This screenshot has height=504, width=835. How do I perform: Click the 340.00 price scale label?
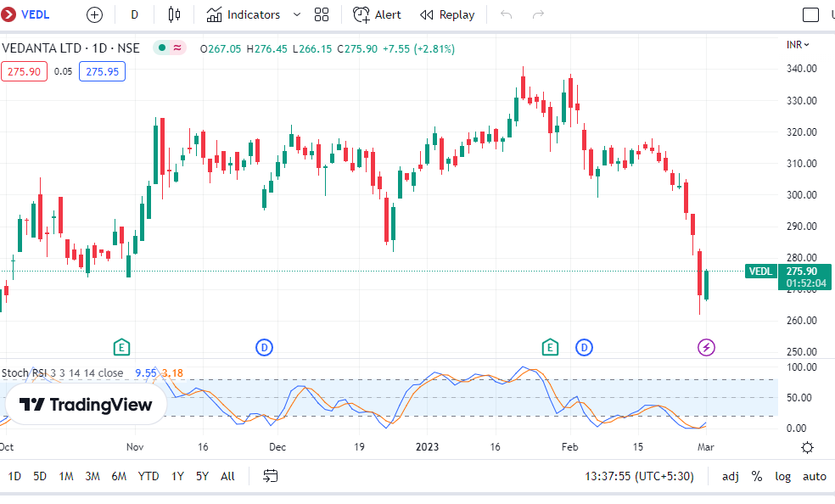(x=801, y=69)
